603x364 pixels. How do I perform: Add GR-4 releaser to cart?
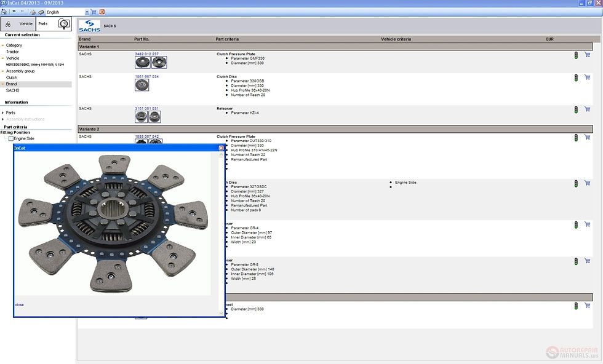tap(587, 224)
